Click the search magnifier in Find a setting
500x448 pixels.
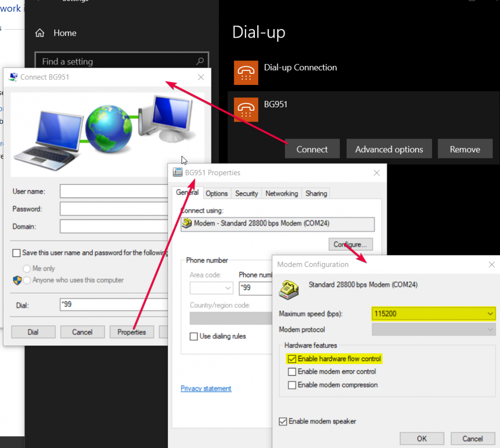tap(200, 61)
